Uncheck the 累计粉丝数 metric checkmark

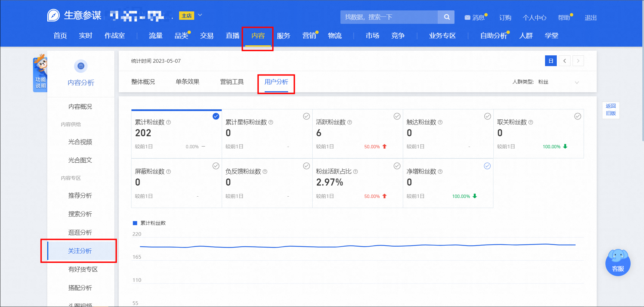point(216,116)
